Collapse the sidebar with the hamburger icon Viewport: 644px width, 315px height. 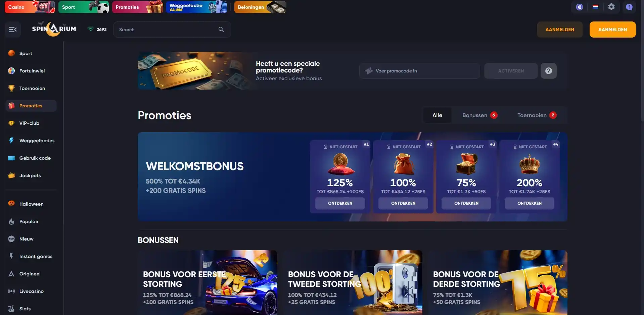(13, 30)
